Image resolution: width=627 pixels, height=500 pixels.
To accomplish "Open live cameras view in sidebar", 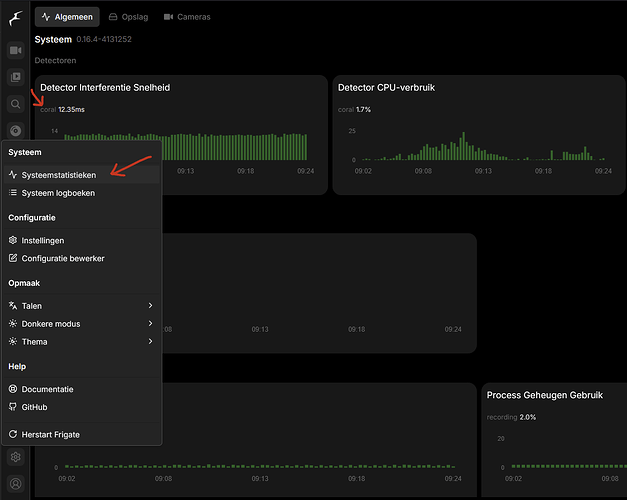I will tap(15, 50).
